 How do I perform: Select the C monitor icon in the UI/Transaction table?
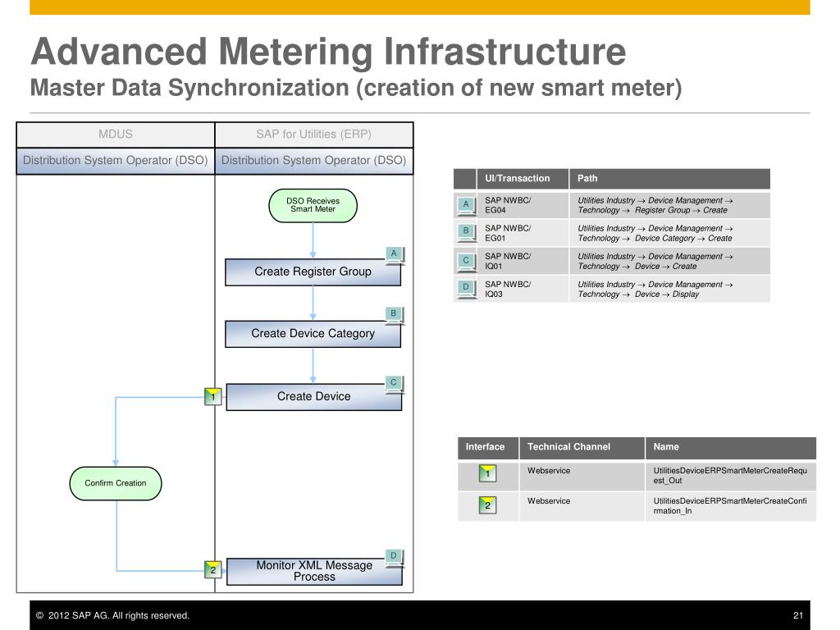pyautogui.click(x=466, y=261)
